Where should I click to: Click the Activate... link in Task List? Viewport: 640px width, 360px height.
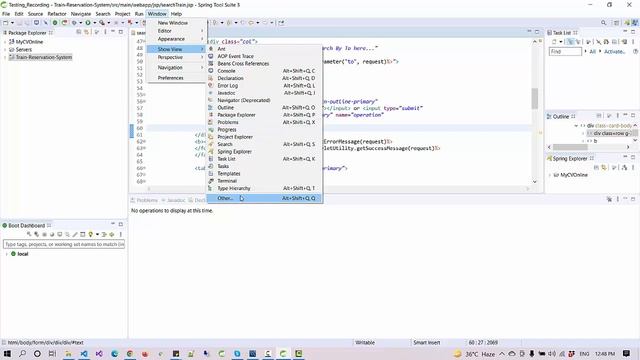click(x=614, y=52)
